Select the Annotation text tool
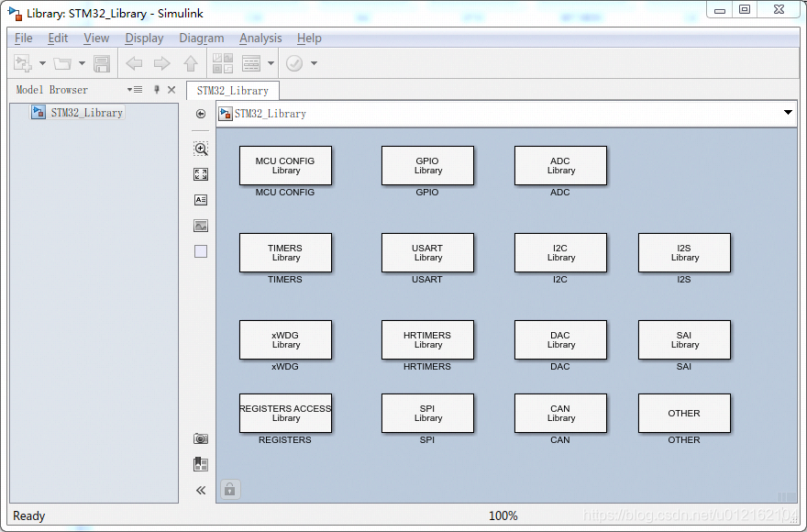Image resolution: width=807 pixels, height=532 pixels. pyautogui.click(x=201, y=200)
